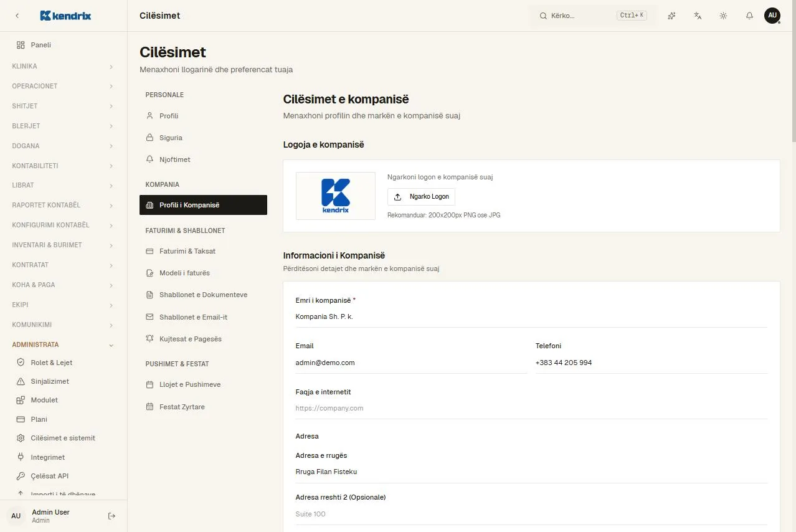Open Integrimet in the sidebar
Viewport: 796px width, 532px height.
click(64, 457)
